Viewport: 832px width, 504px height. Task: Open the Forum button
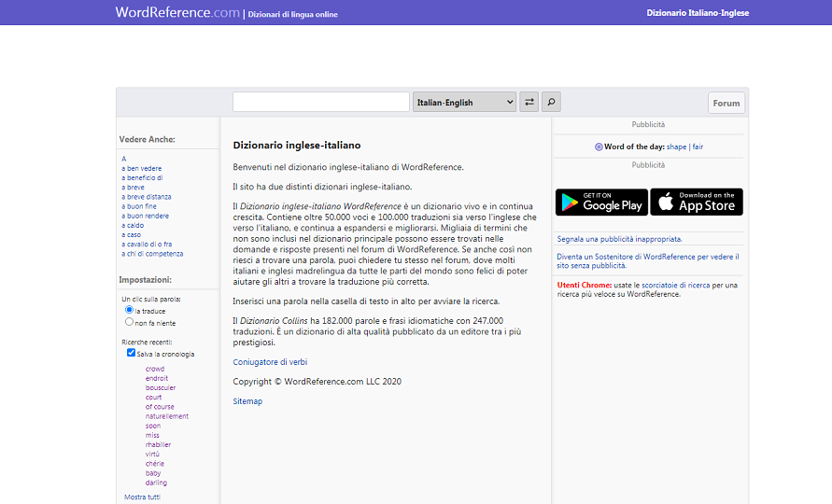(x=726, y=104)
